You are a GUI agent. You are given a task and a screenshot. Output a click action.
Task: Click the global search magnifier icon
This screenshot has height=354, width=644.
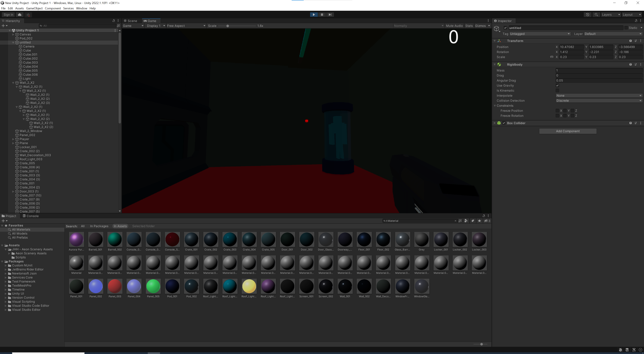click(596, 14)
